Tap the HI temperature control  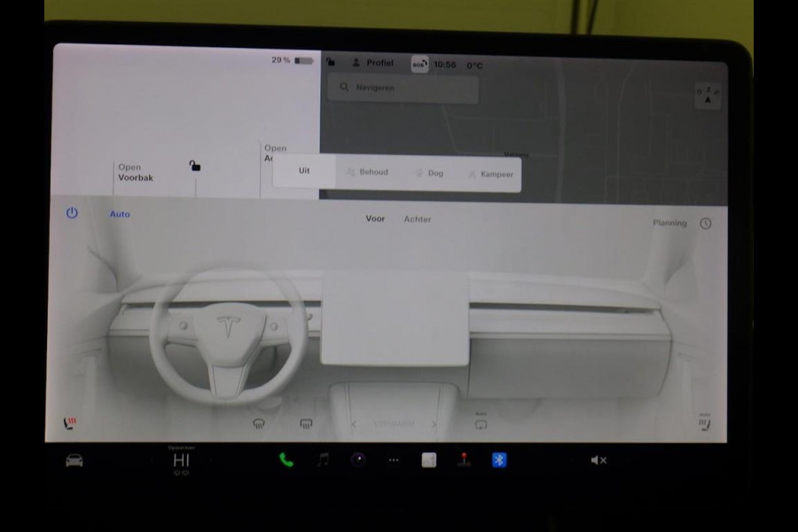coord(180,460)
